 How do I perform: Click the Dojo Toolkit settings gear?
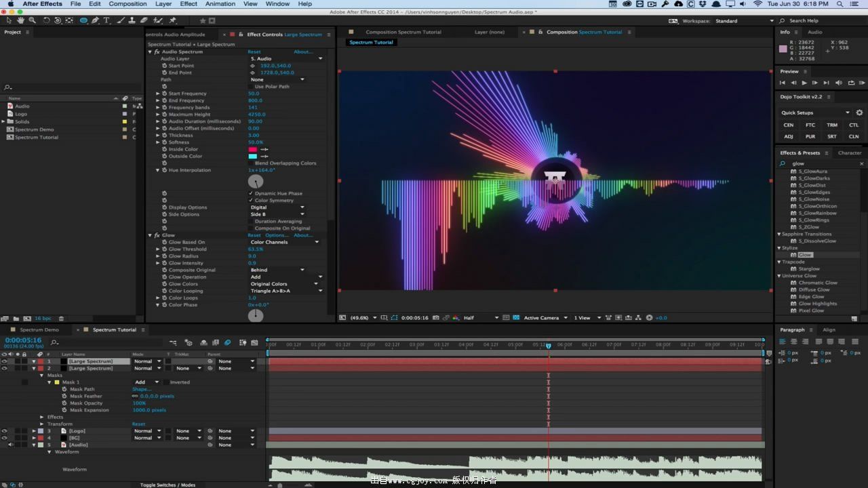click(x=859, y=113)
